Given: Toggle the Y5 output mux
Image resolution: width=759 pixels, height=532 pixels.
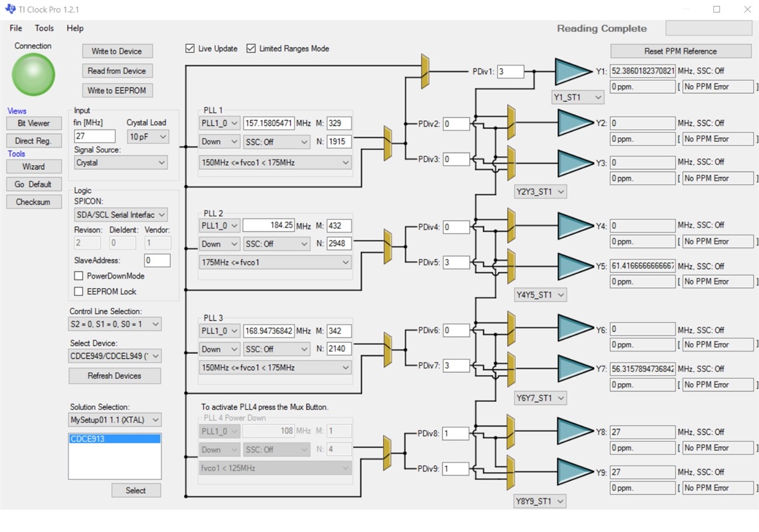Looking at the screenshot, I should tap(511, 266).
